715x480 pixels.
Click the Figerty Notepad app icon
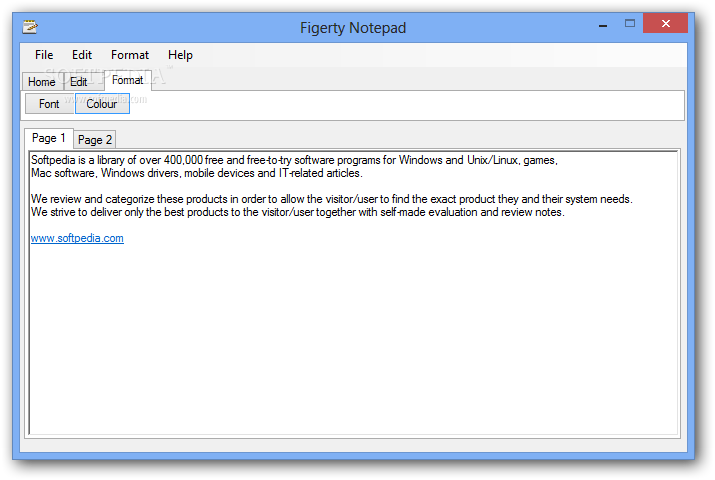(30, 27)
